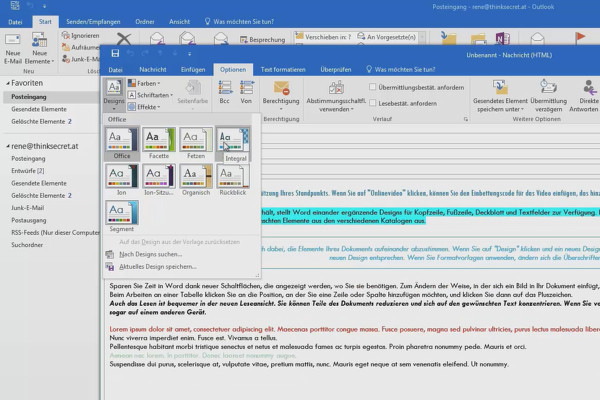Open the Schriftarten dropdown
The width and height of the screenshot is (600, 400).
150,95
